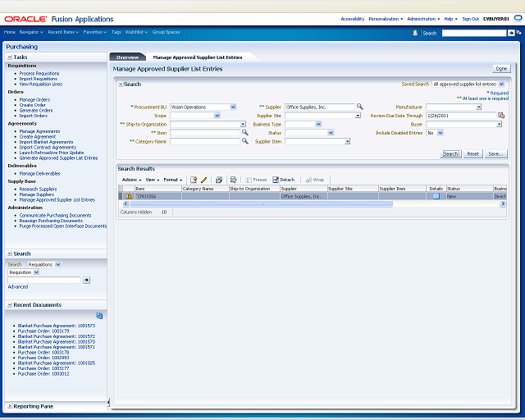
Task: Click the Reset button
Action: pyautogui.click(x=472, y=153)
